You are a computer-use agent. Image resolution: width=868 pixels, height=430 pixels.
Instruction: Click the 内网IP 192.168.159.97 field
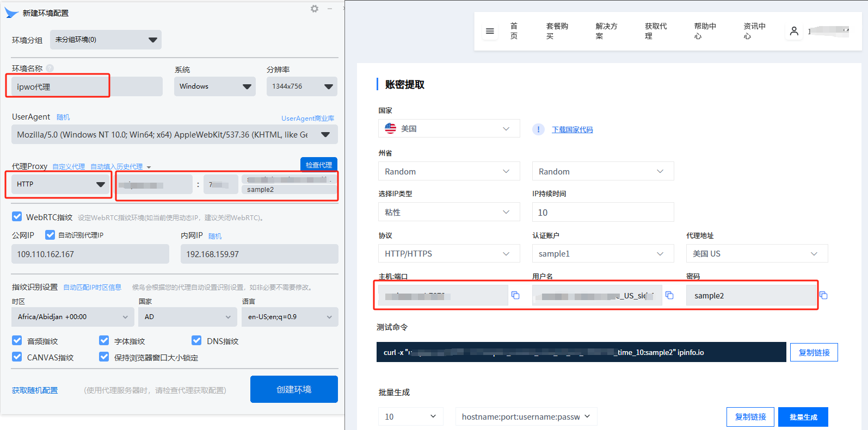[x=260, y=254]
